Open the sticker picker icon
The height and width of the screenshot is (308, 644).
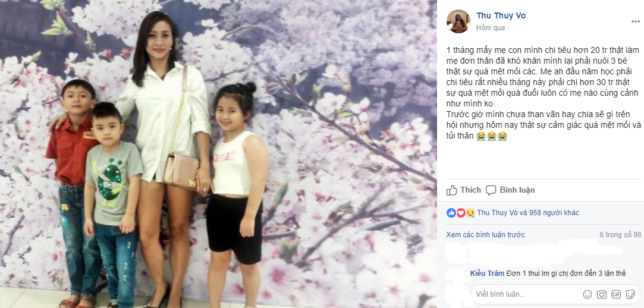[x=630, y=294]
